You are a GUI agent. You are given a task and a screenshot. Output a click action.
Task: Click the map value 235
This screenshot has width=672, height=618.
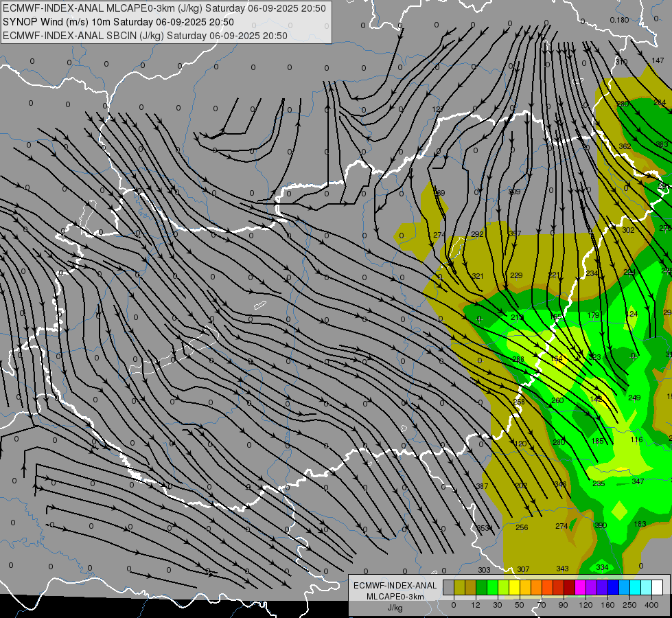599,483
